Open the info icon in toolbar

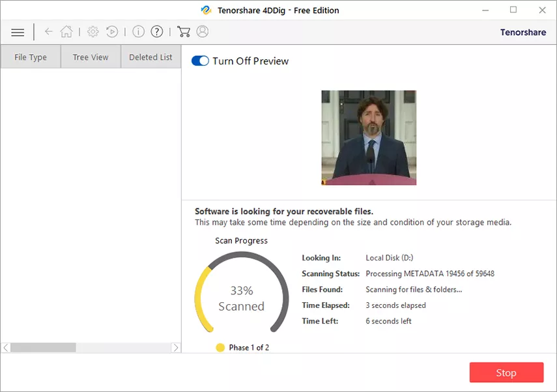(x=138, y=32)
